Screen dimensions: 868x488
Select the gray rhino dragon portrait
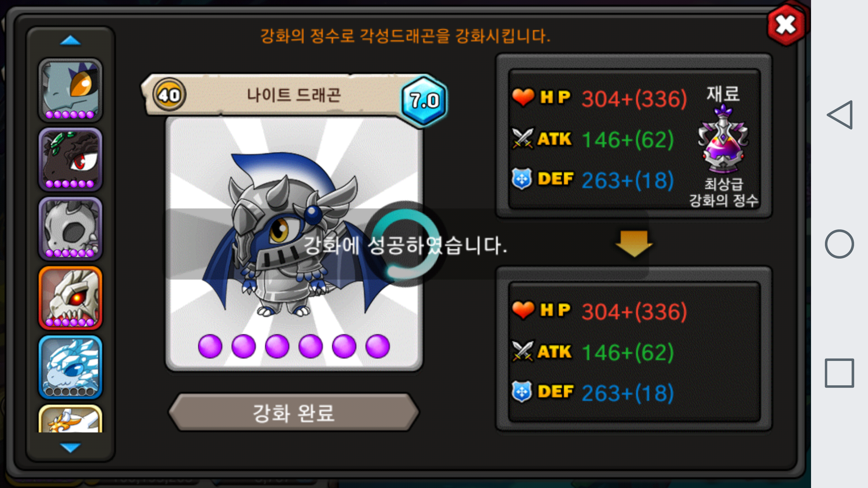(71, 90)
